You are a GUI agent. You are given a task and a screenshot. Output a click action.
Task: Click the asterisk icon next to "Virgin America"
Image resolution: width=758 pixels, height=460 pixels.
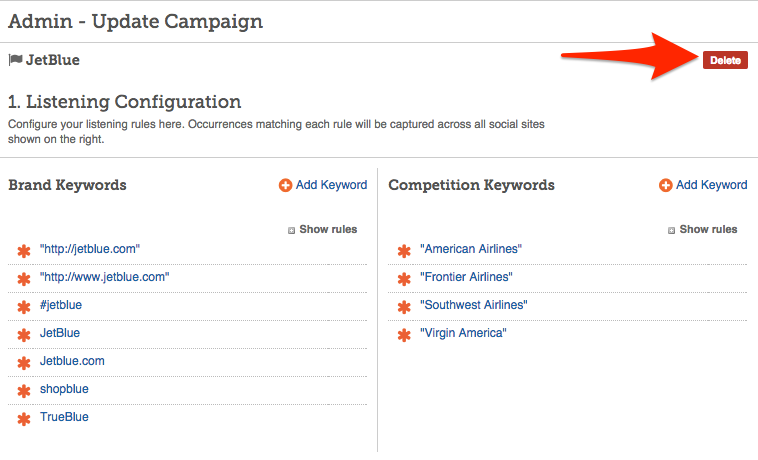pos(404,335)
